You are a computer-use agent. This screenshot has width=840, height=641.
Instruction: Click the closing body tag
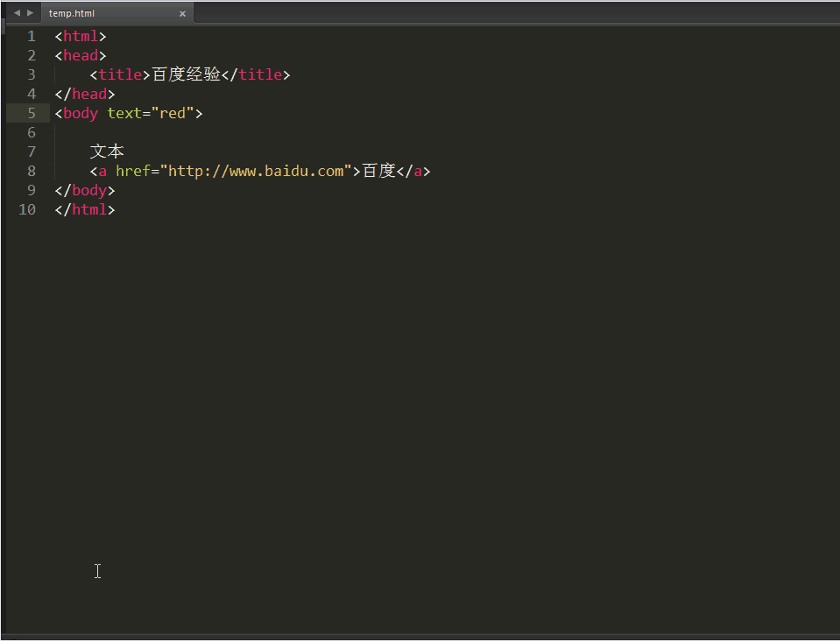[x=85, y=191]
